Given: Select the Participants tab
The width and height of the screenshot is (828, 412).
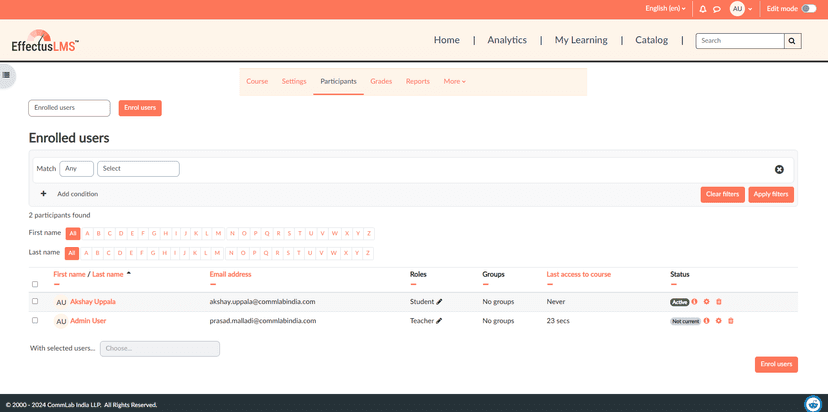Looking at the screenshot, I should (x=338, y=81).
